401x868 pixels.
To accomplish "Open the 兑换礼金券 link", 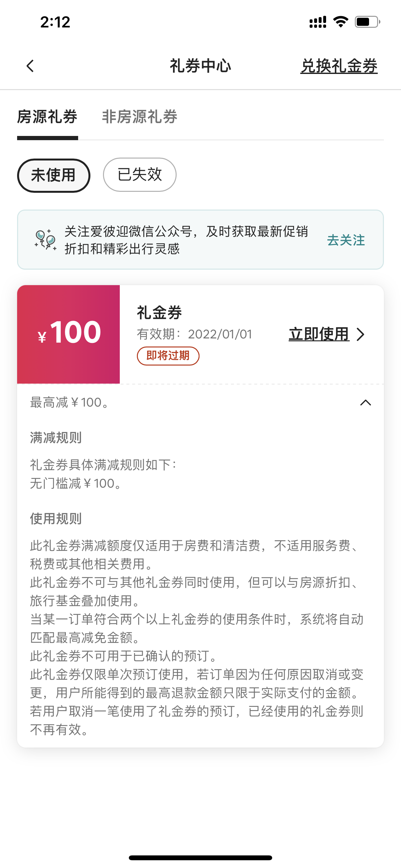I will tap(339, 66).
